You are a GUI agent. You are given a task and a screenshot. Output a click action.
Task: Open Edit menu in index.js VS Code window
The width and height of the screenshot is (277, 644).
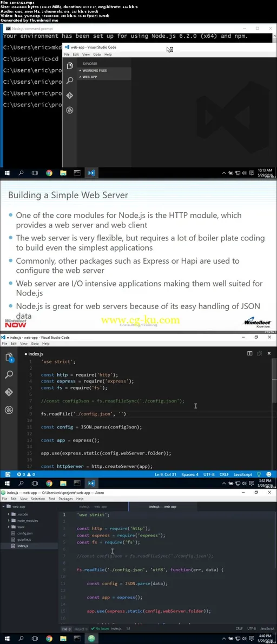(x=14, y=344)
